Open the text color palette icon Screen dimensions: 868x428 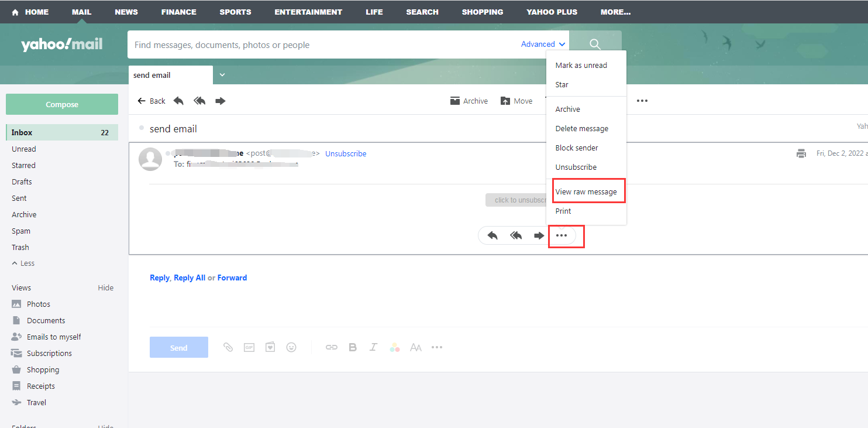point(394,347)
